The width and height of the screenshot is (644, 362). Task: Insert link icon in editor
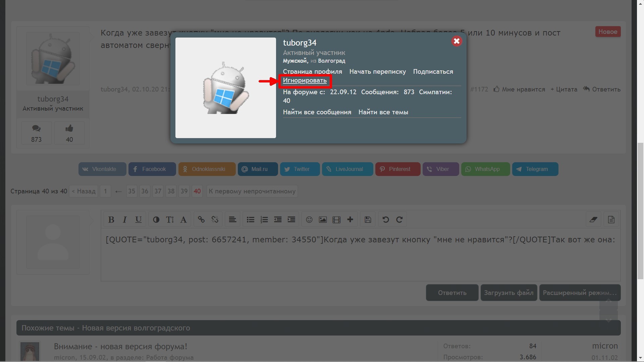201,220
